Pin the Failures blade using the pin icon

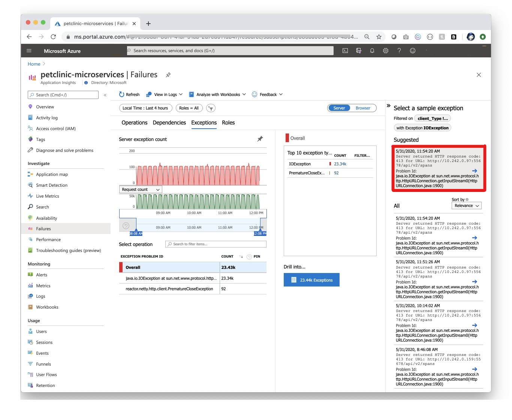(x=168, y=75)
